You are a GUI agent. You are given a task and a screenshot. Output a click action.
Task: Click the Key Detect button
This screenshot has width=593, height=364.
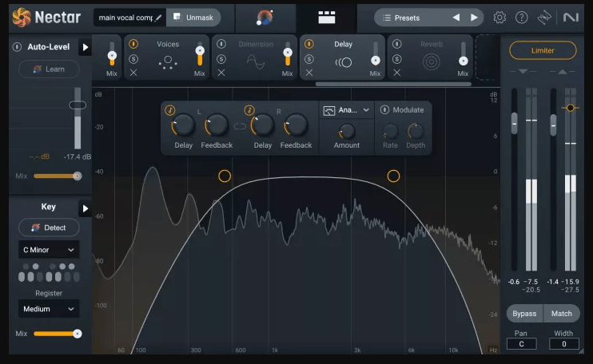(49, 227)
